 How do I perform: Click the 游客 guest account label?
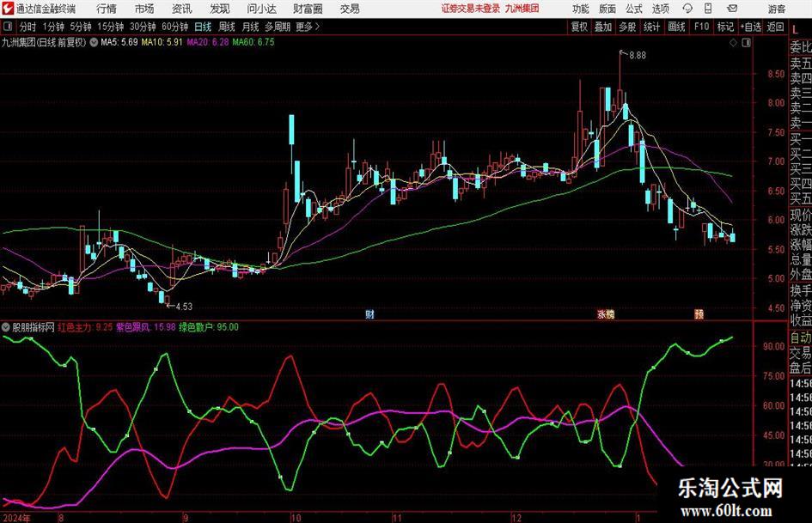pos(777,9)
